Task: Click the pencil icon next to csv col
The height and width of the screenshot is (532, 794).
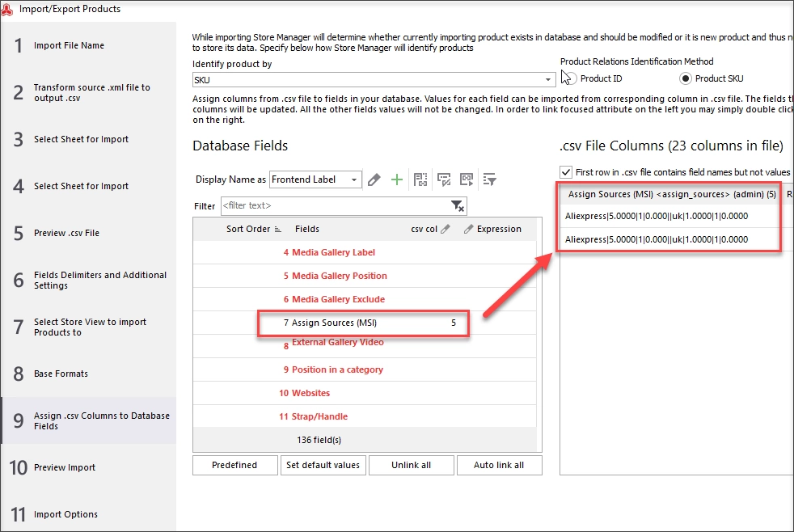Action: (x=445, y=229)
